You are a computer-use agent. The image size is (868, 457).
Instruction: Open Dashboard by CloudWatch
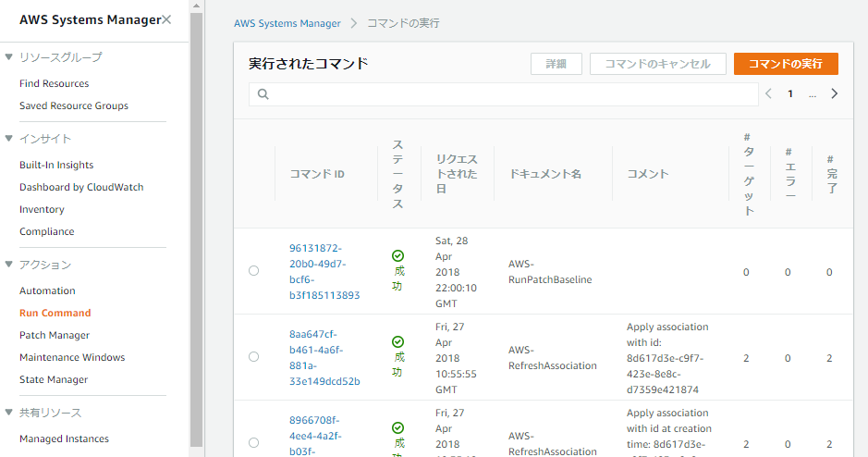coord(81,187)
